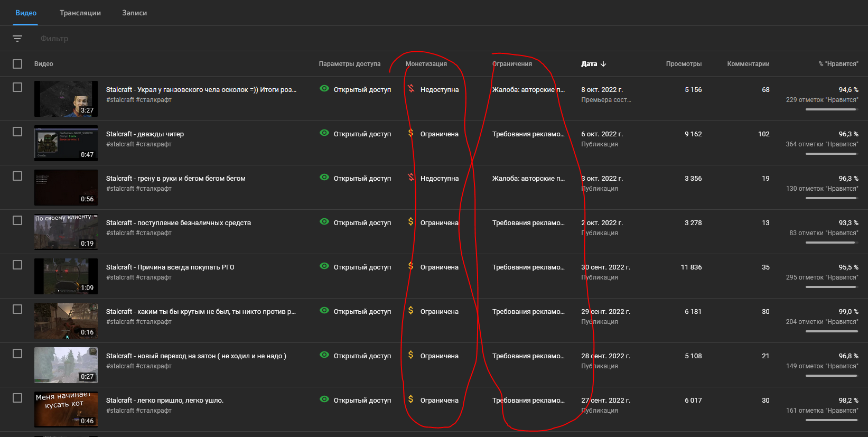Click dollar icon for 'дважды читер' video
Screen dimensions: 868x437
(x=410, y=133)
